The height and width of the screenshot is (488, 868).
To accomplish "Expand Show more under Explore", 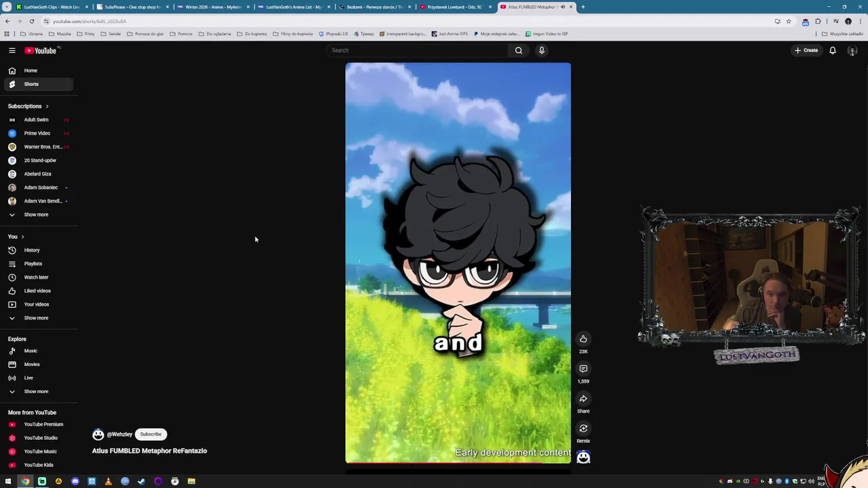I will point(38,392).
